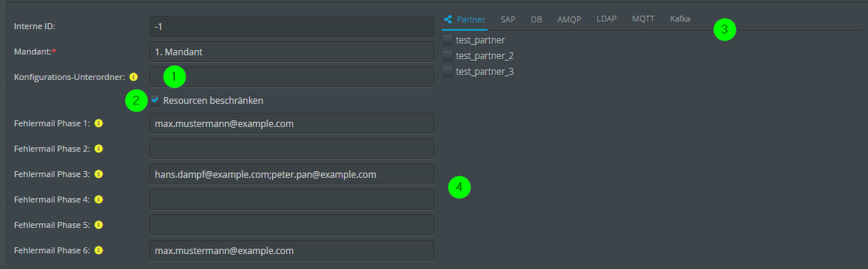Click the test_partner_3 label text
868x269 pixels.
[484, 72]
